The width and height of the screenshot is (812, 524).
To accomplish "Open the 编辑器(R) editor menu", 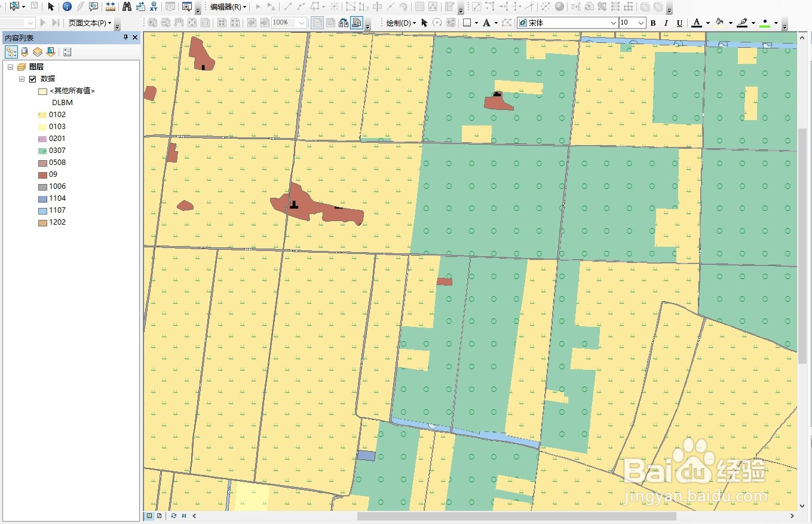I will pos(228,7).
